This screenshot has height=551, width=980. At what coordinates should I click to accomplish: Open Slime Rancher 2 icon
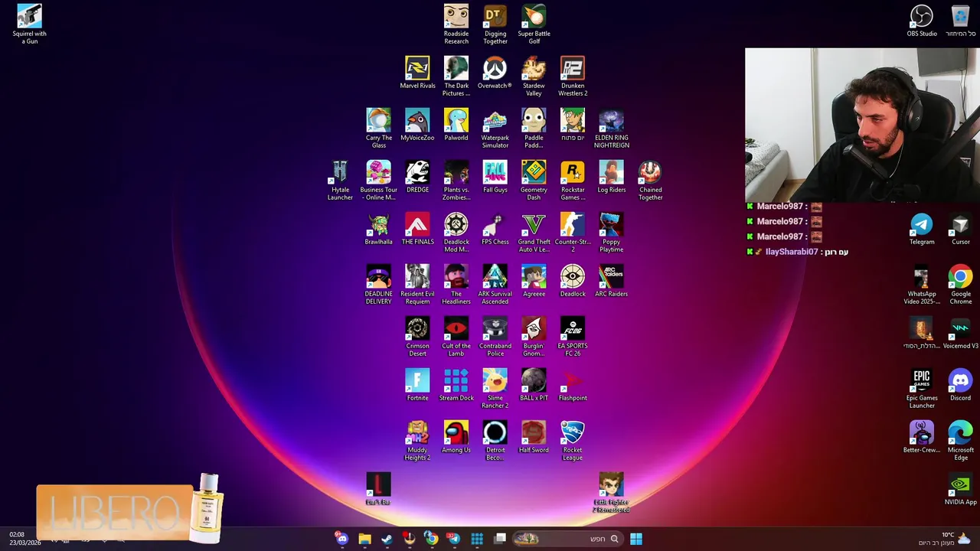[x=495, y=388]
